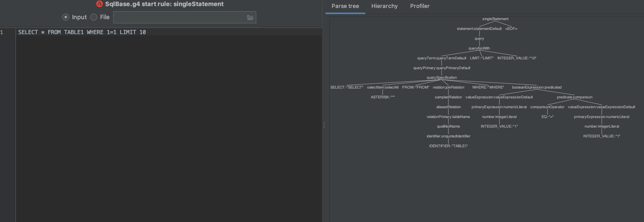The width and height of the screenshot is (644, 222).
Task: Click the red ANTLR plugin logo icon
Action: click(100, 4)
